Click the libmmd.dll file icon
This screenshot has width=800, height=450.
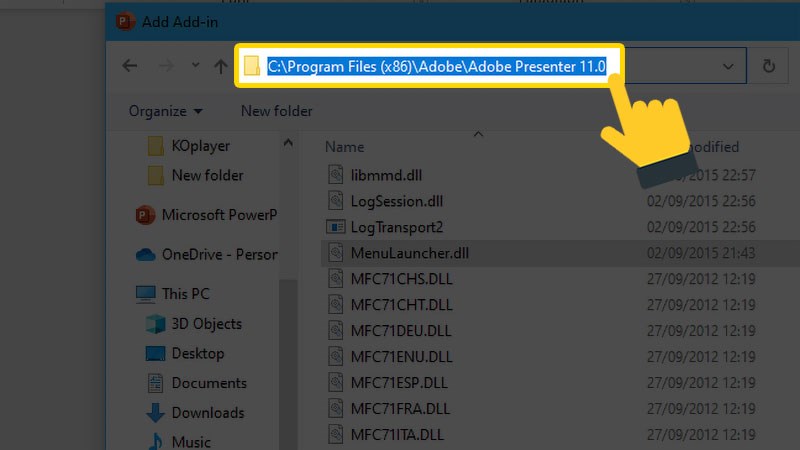335,175
